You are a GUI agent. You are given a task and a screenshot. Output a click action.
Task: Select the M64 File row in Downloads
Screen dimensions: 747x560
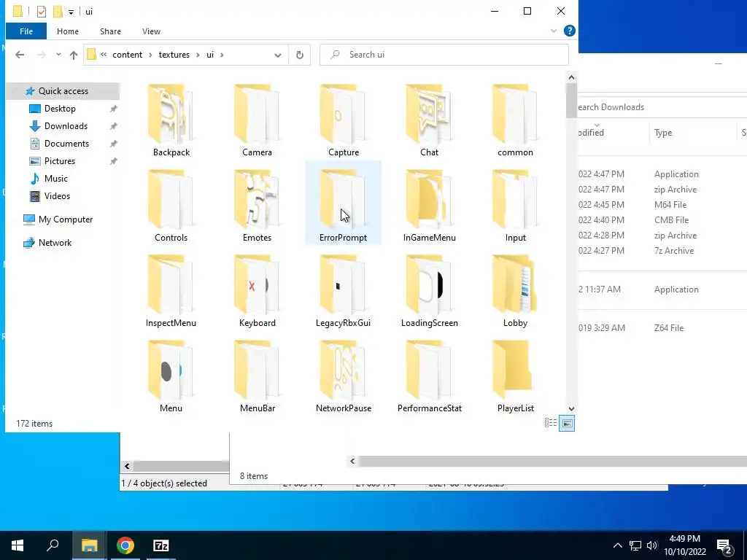[x=662, y=205]
